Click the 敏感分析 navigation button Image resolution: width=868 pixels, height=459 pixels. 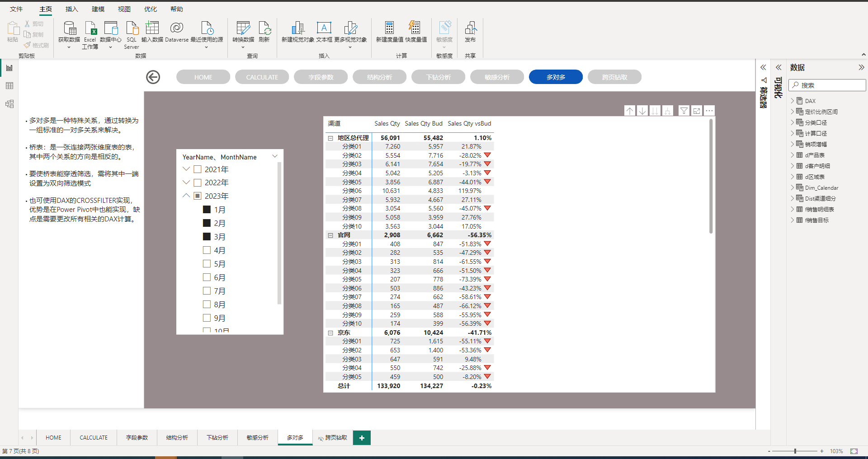[497, 77]
